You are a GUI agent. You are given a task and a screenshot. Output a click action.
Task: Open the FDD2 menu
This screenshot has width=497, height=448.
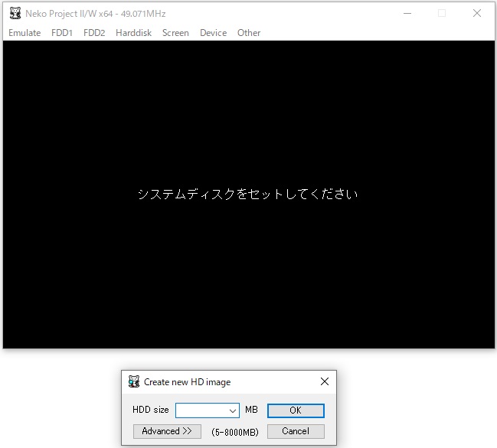(x=94, y=33)
